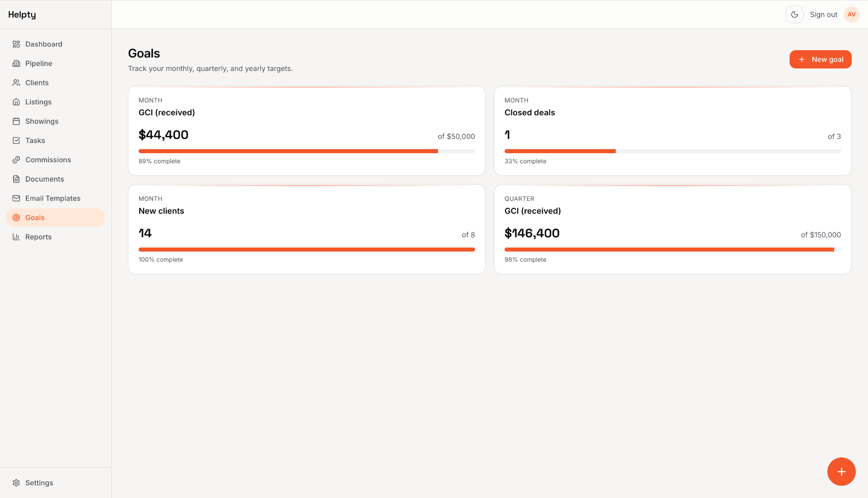Image resolution: width=868 pixels, height=498 pixels.
Task: Click the $44,400 value
Action: coord(164,135)
